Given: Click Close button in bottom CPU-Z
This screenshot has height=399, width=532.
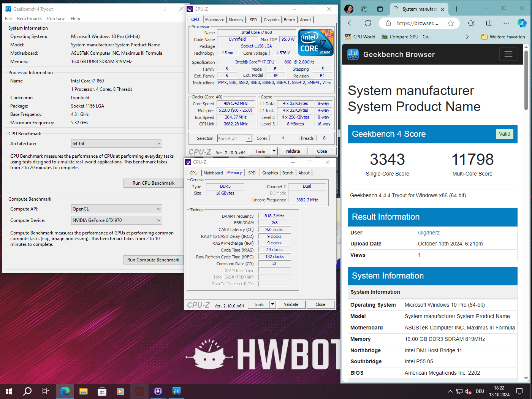Looking at the screenshot, I should (320, 304).
